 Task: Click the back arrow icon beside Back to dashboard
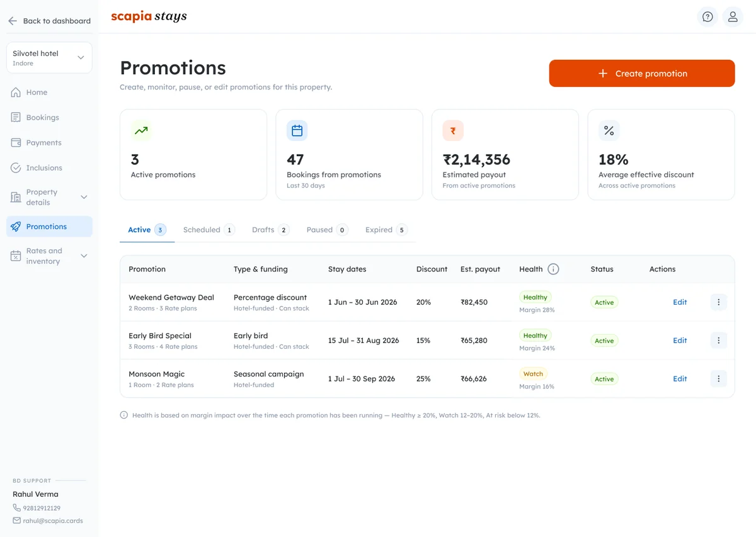click(13, 21)
